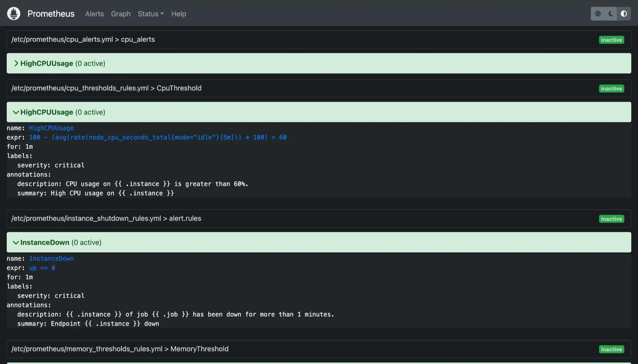Click the Prometheus flame logo icon
The image size is (638, 364).
(14, 14)
